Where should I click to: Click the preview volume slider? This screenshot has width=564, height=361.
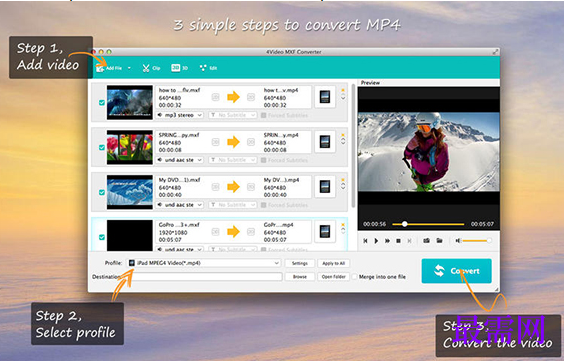tap(477, 241)
